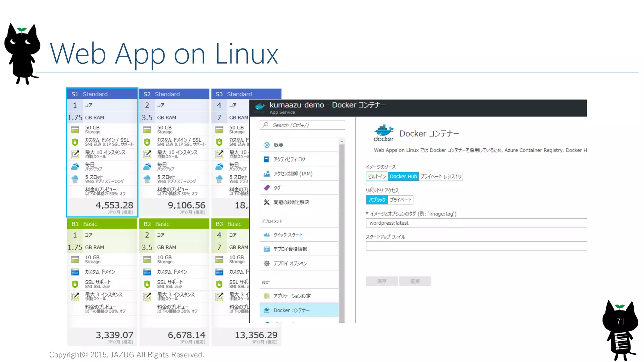Click the S1 price 4,553.28
644x362 pixels.
(x=114, y=205)
